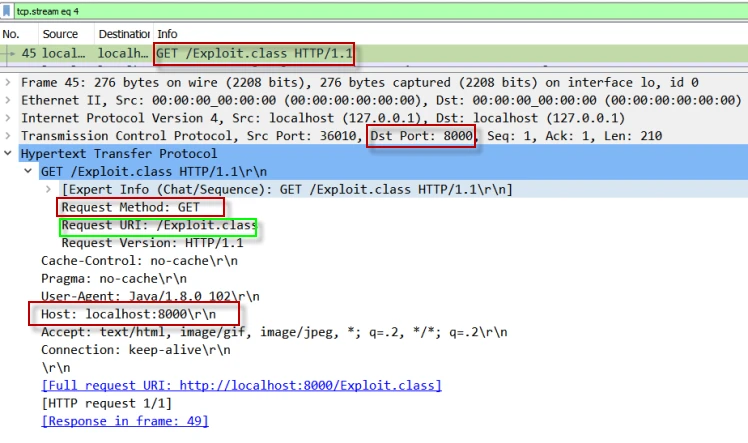The width and height of the screenshot is (748, 443).
Task: Collapse the Hypertext Transfer Protocol section
Action: [9, 154]
